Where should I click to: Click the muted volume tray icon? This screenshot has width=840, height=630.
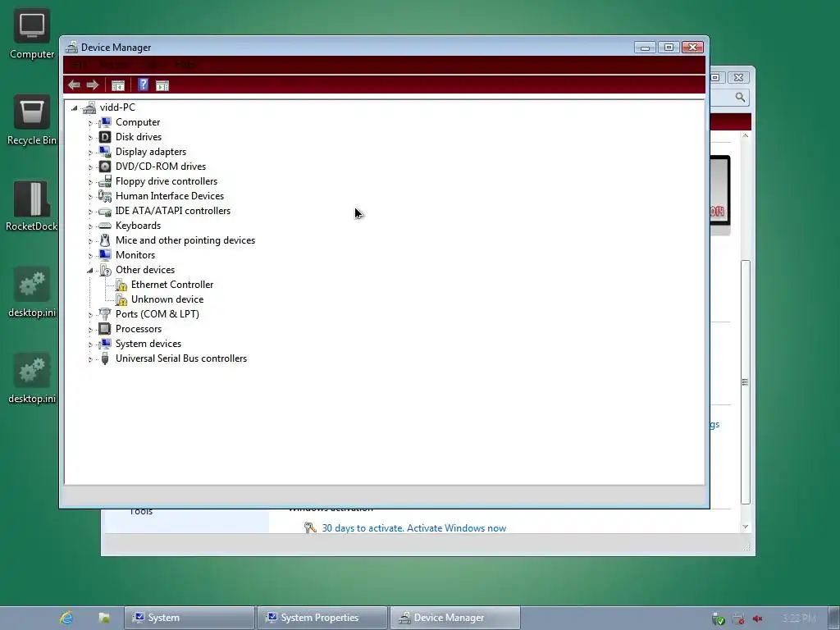tap(757, 619)
